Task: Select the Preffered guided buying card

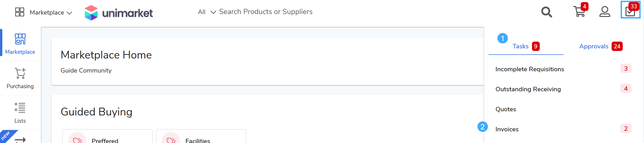Action: point(107,138)
